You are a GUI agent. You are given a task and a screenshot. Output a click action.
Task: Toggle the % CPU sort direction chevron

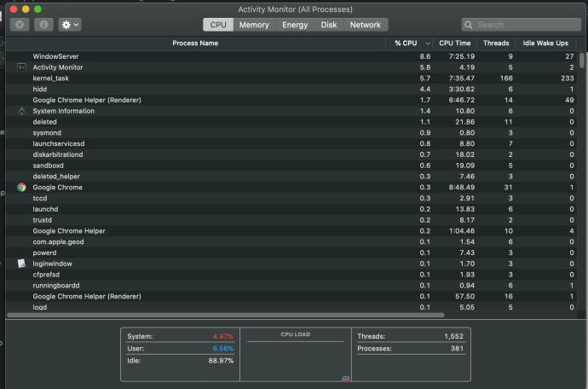point(428,44)
